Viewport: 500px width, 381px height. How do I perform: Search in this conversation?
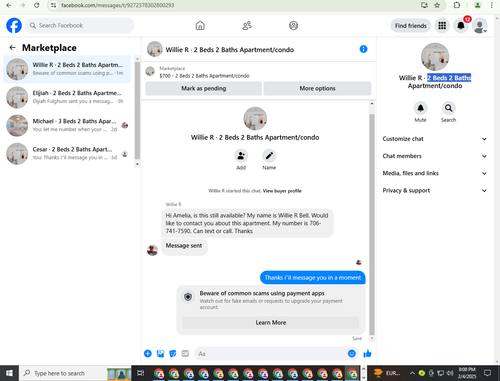[448, 108]
